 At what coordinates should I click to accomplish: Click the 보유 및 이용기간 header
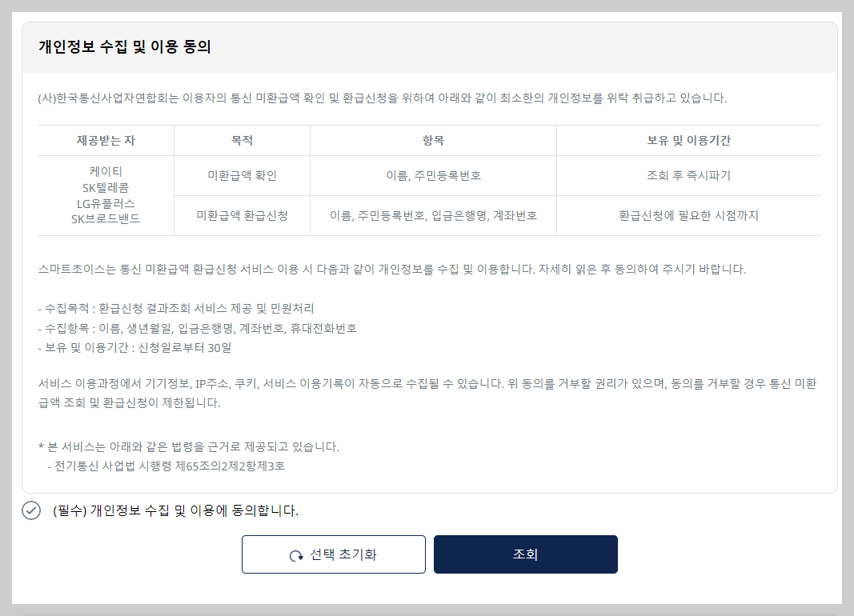[688, 141]
